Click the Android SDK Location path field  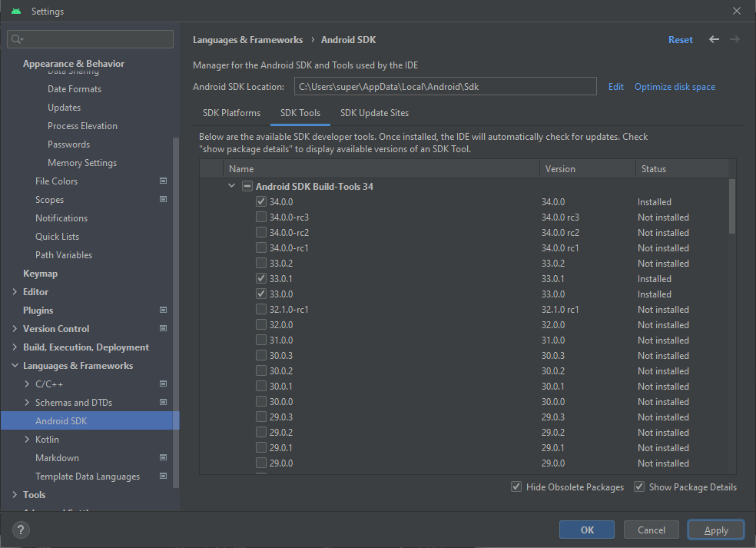click(x=445, y=87)
